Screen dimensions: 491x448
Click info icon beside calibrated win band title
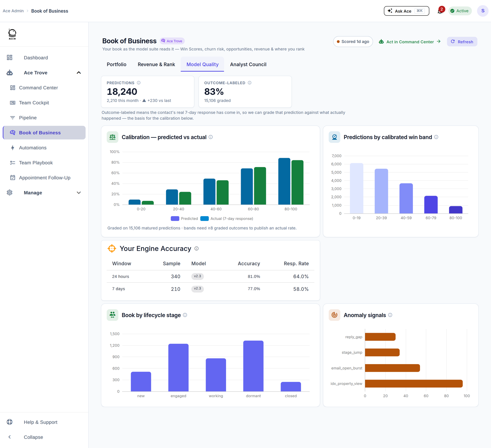[436, 137]
